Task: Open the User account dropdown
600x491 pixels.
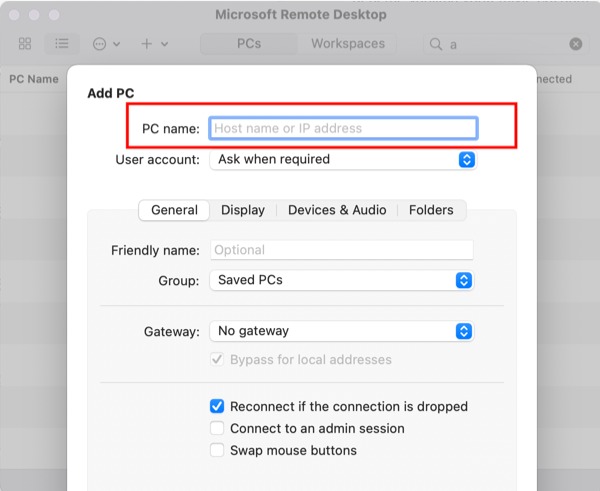Action: pos(342,159)
